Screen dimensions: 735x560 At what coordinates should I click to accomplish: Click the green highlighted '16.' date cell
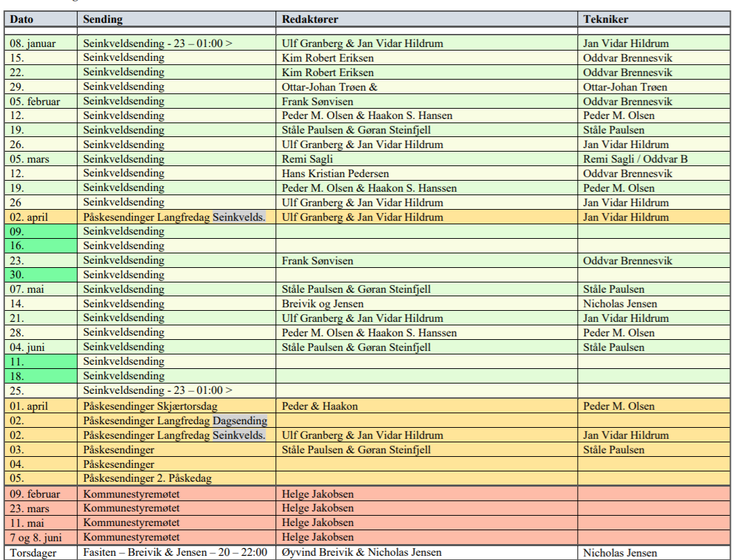pos(41,246)
